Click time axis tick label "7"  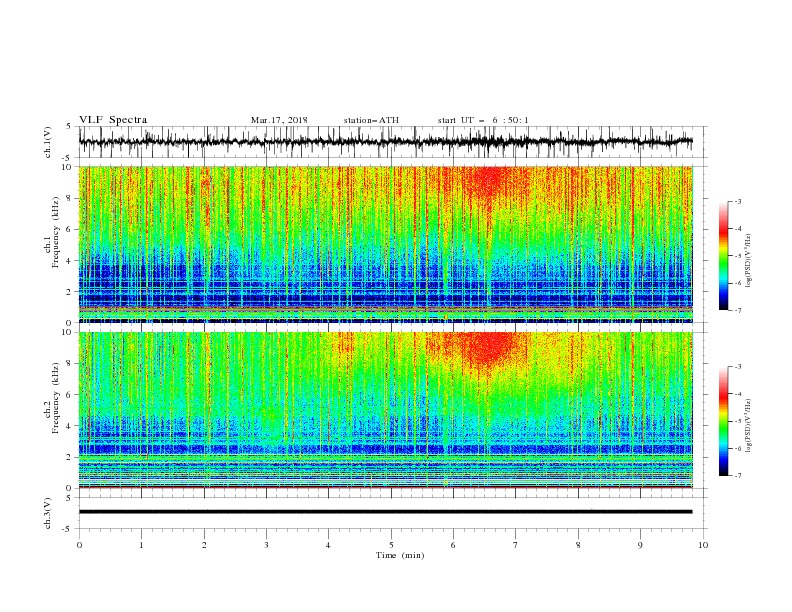coord(516,545)
